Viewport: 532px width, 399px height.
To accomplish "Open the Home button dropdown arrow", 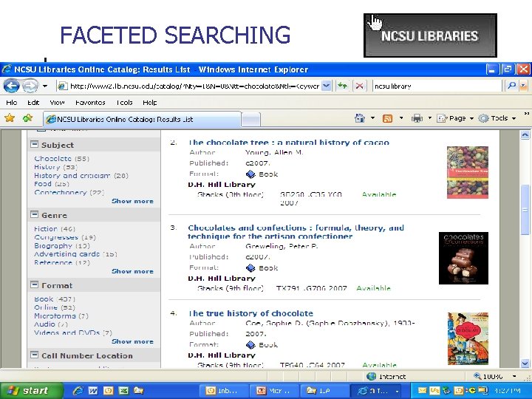I will coord(372,118).
